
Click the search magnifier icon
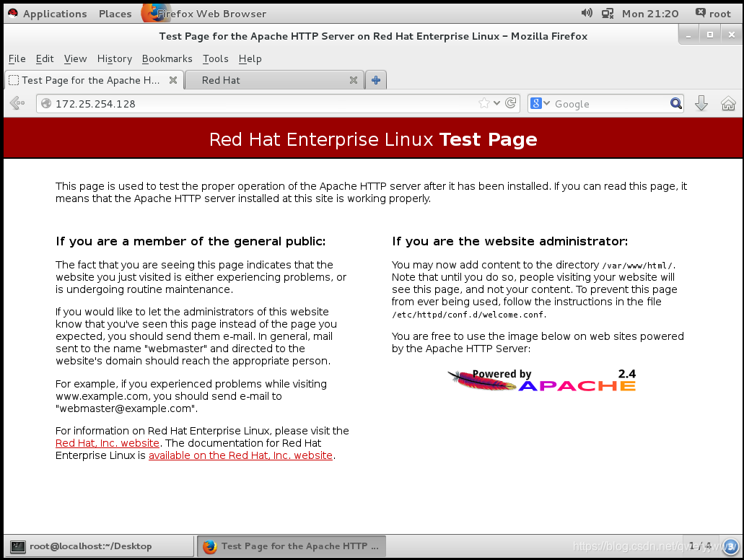676,103
